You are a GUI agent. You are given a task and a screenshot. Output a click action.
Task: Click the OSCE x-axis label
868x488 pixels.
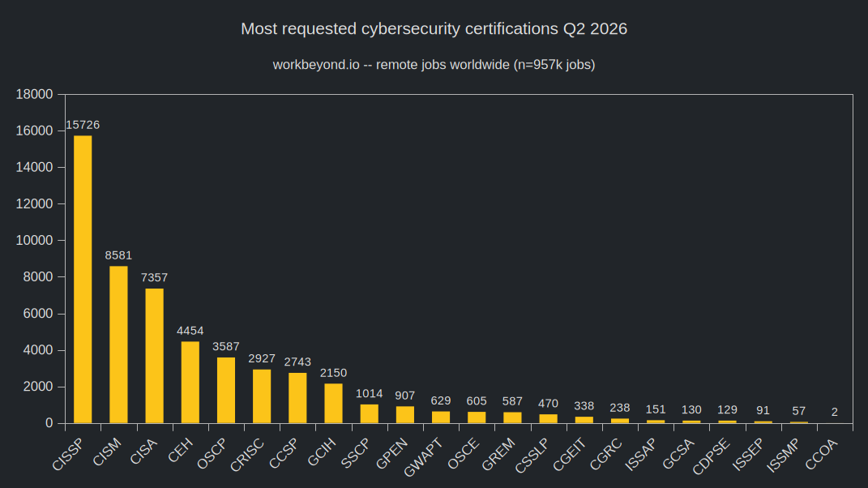coord(463,454)
